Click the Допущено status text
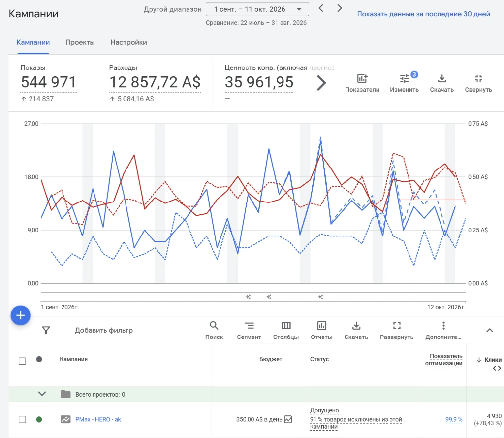 (324, 410)
